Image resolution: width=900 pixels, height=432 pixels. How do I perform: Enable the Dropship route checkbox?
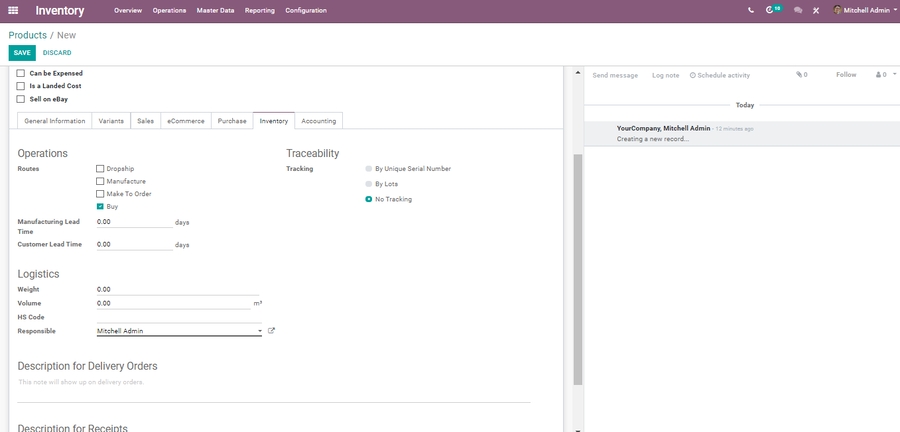tap(100, 169)
